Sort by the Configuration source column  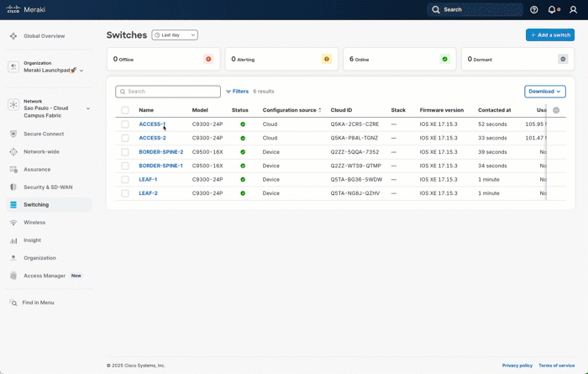pyautogui.click(x=291, y=110)
